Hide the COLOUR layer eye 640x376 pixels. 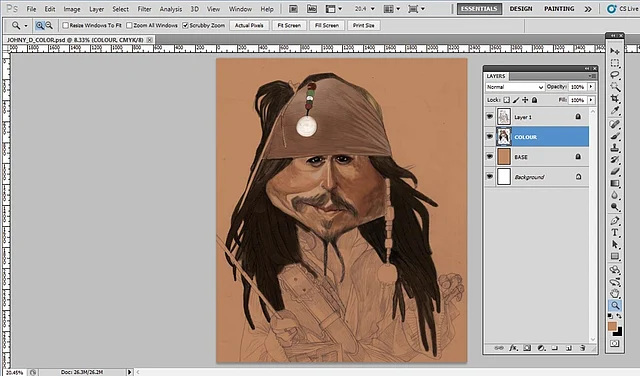click(x=489, y=137)
